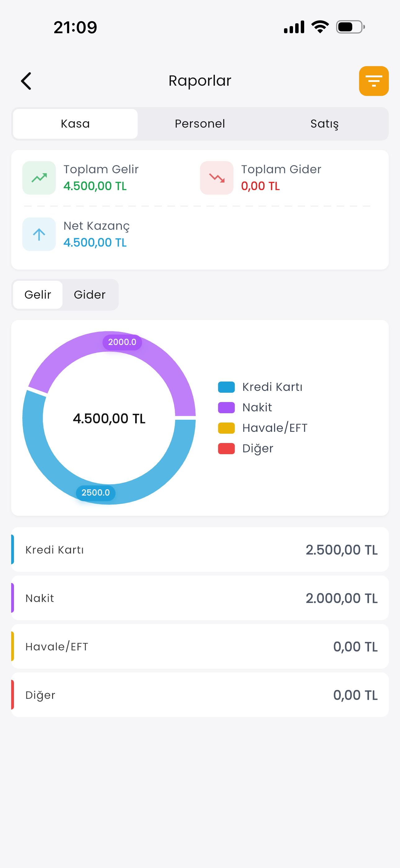Image resolution: width=400 pixels, height=868 pixels.
Task: Open the orange filter button
Action: click(374, 81)
